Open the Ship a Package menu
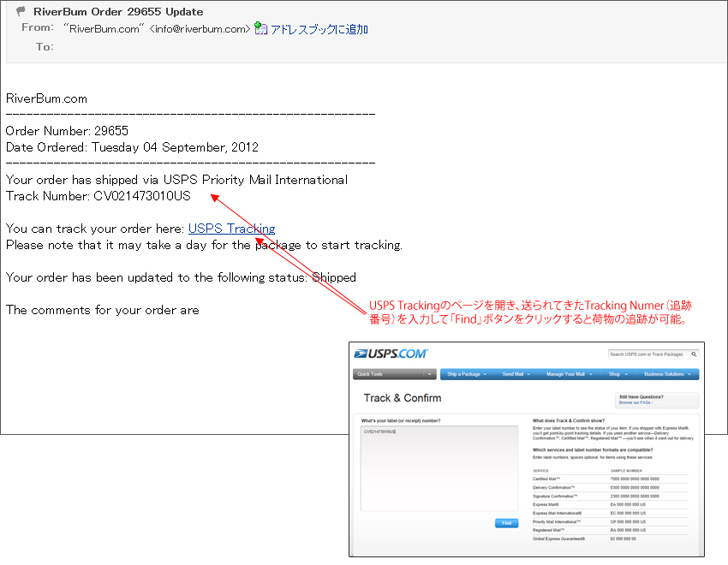This screenshot has height=565, width=728. 466,374
